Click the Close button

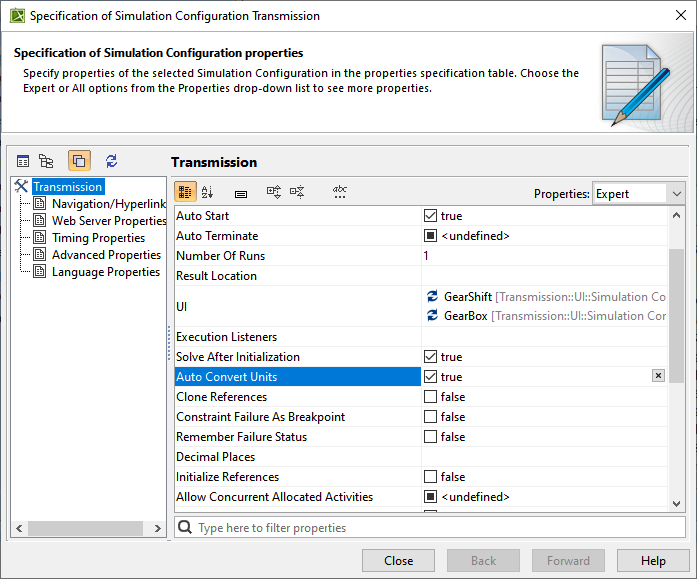tap(398, 561)
